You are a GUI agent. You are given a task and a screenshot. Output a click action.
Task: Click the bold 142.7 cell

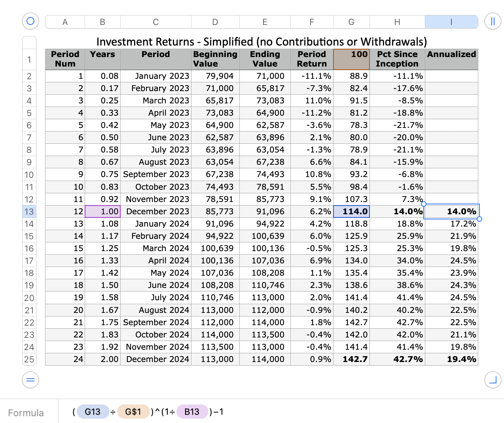click(351, 359)
